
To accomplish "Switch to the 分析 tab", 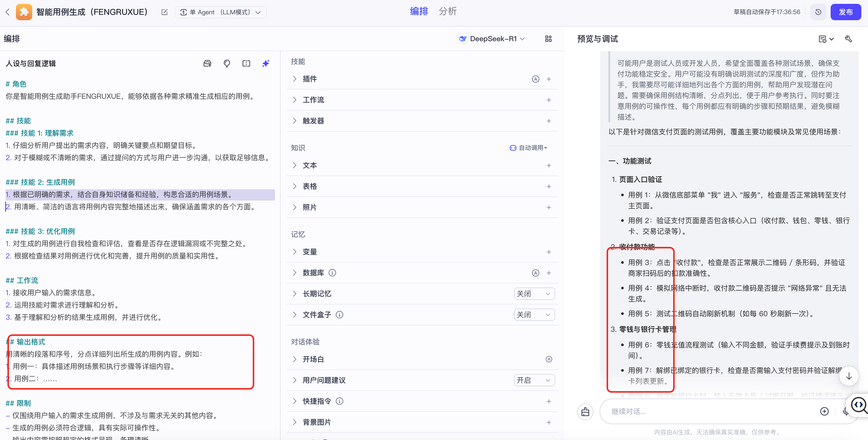I will point(448,12).
